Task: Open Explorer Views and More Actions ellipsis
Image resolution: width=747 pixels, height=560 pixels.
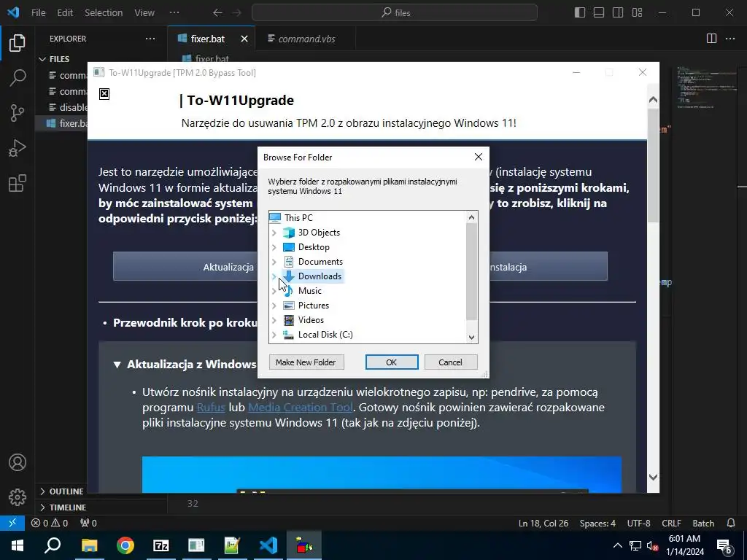Action: 150,39
